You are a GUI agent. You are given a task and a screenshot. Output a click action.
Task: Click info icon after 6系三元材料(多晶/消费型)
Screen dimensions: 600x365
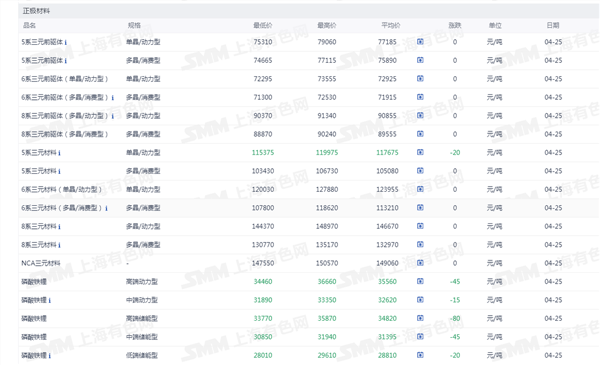(106, 208)
